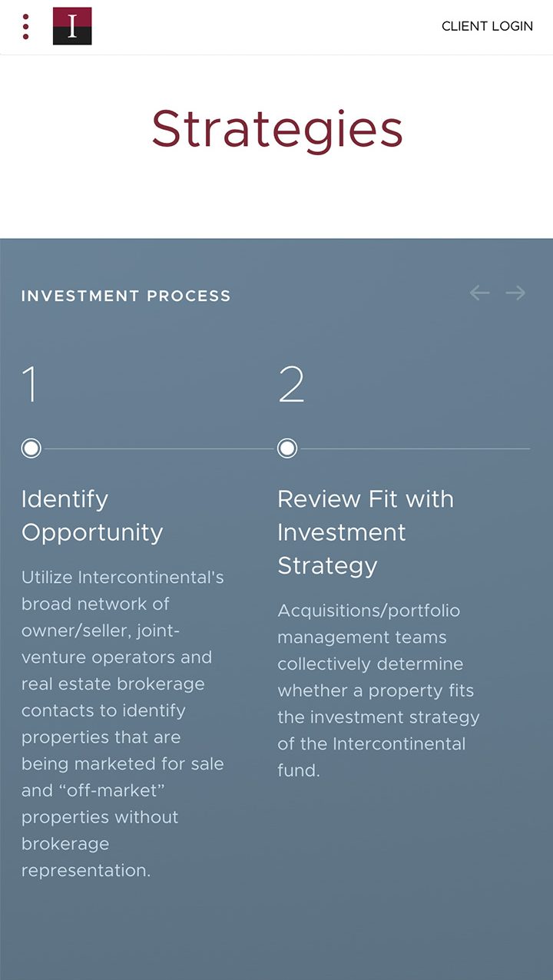Open the three-dot navigation menu
The width and height of the screenshot is (553, 980).
point(26,26)
